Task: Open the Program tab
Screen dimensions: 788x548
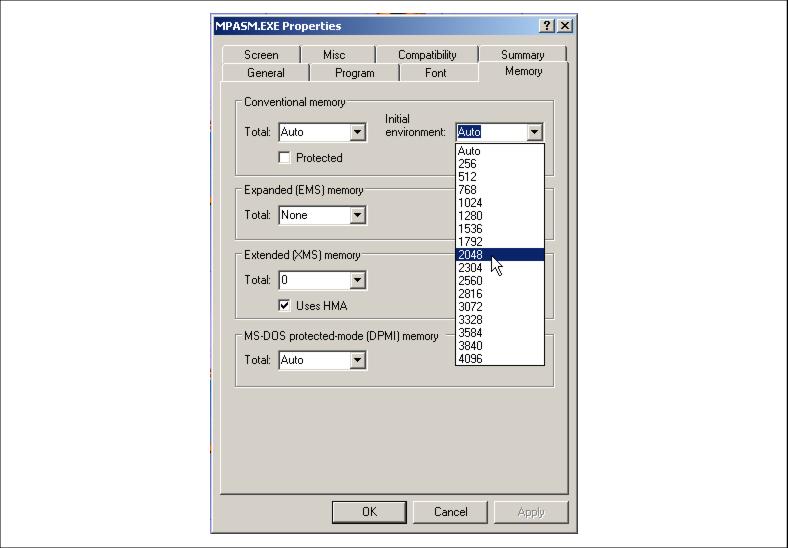Action: click(354, 72)
